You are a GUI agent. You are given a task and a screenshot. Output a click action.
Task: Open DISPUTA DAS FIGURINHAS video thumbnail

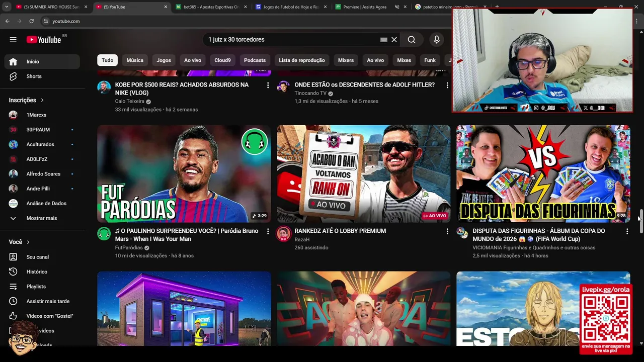click(x=543, y=174)
